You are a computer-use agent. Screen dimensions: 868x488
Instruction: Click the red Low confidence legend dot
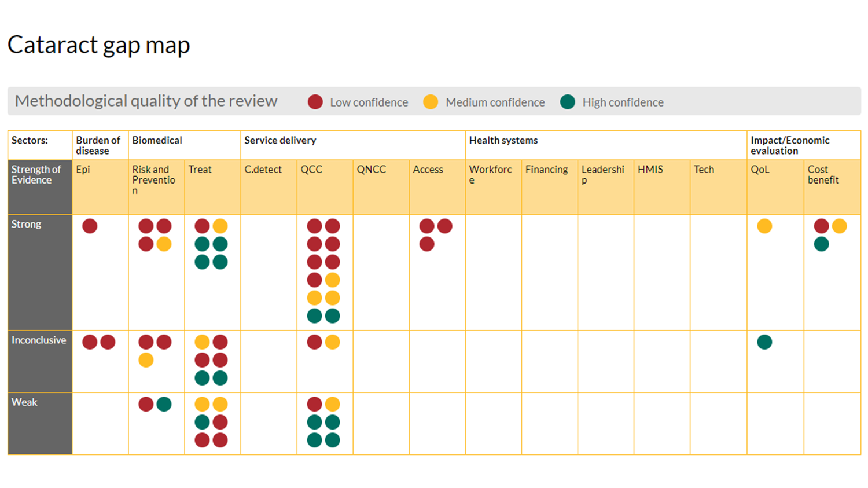coord(315,102)
